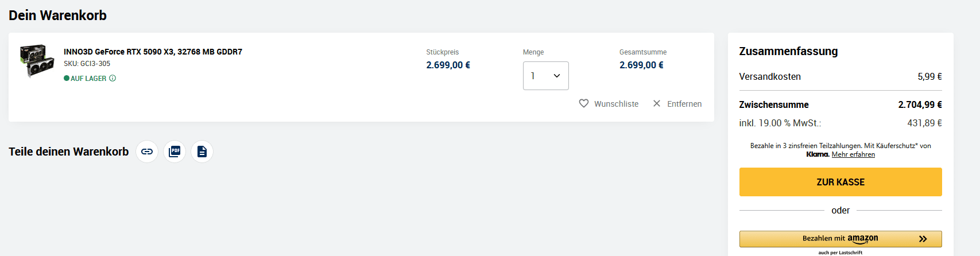Click the Zwischensumme amount 2.704,99 €

pyautogui.click(x=920, y=104)
